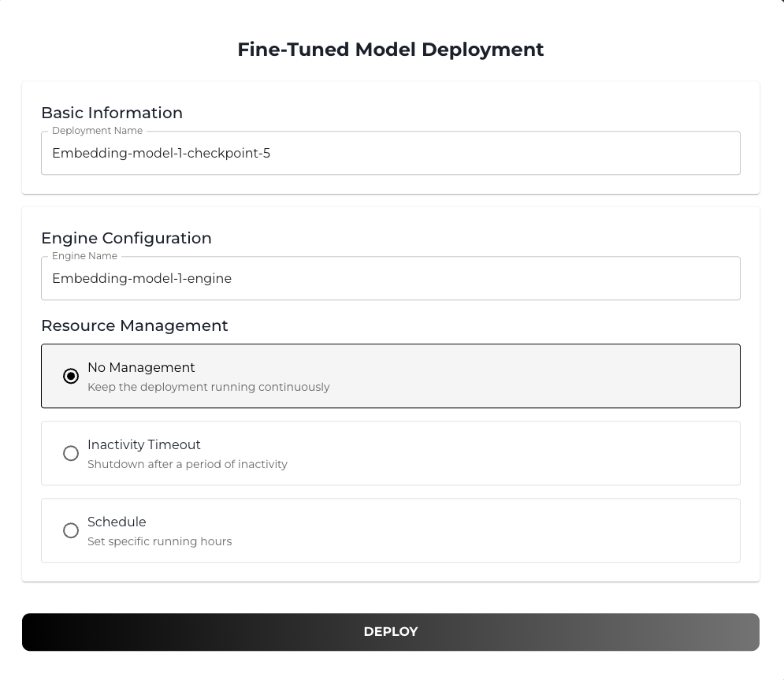The width and height of the screenshot is (784, 680).
Task: Click the 'Shutdown after a period of inactivity' text
Action: click(188, 464)
